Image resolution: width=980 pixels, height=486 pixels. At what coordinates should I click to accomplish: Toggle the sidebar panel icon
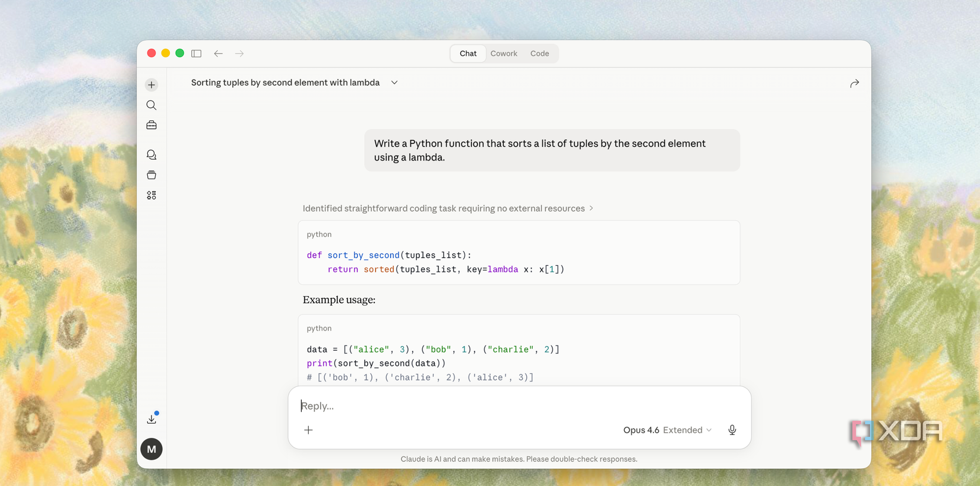197,53
